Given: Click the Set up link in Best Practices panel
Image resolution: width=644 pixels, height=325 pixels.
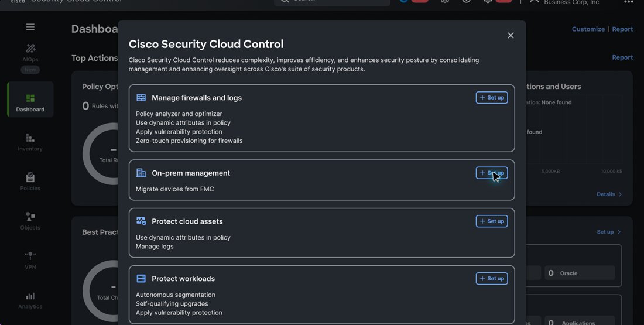Looking at the screenshot, I should (x=609, y=232).
